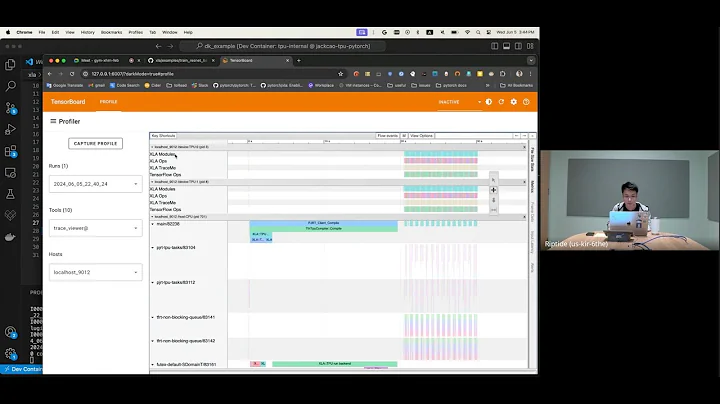The height and width of the screenshot is (404, 720).
Task: Open Bookmarks menu in menu bar
Action: click(111, 33)
